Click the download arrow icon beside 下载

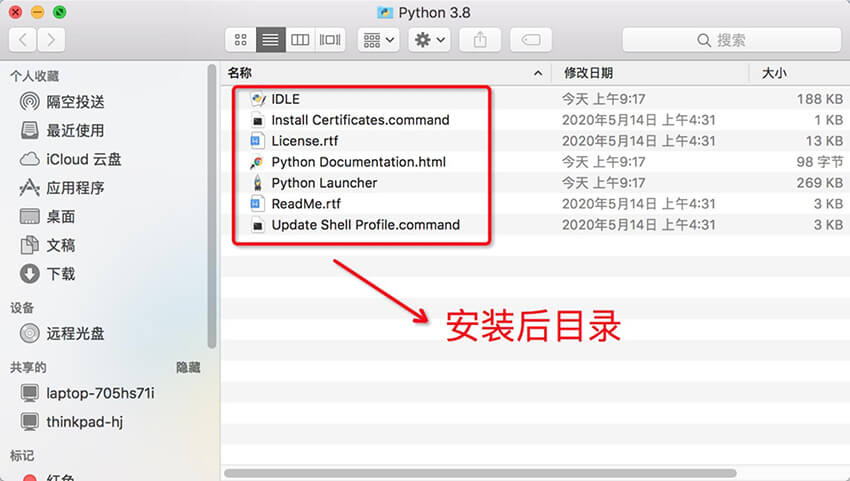click(29, 274)
